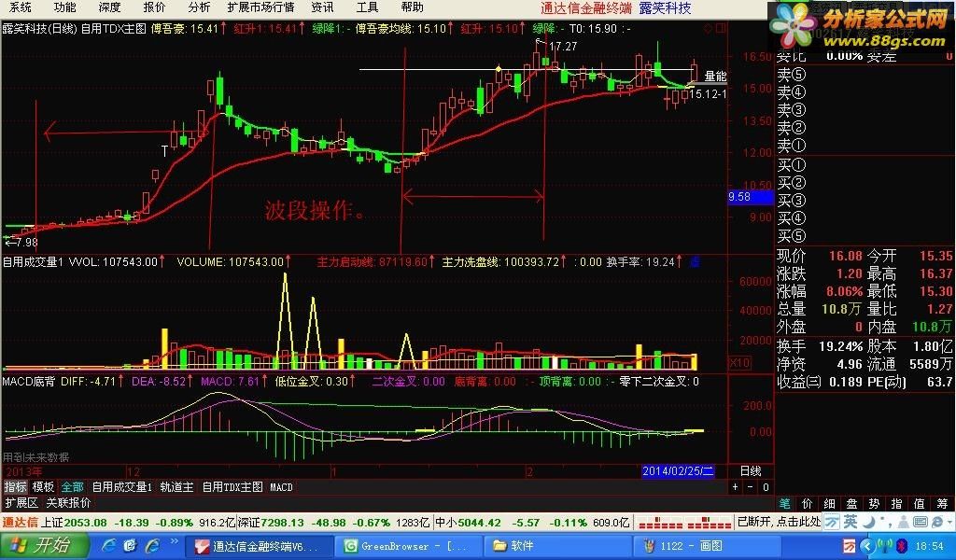The width and height of the screenshot is (956, 560).
Task: Open the 功能 menu
Action: (64, 7)
